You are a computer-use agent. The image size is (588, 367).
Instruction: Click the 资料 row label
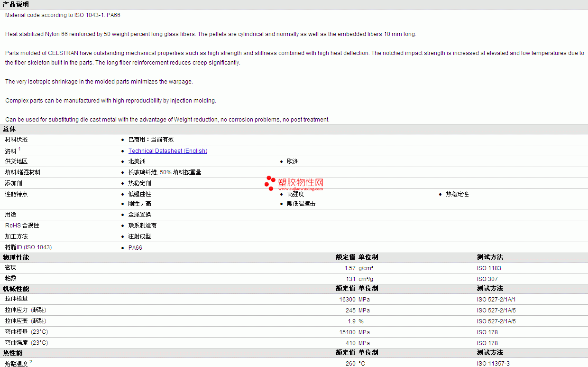[x=11, y=151]
